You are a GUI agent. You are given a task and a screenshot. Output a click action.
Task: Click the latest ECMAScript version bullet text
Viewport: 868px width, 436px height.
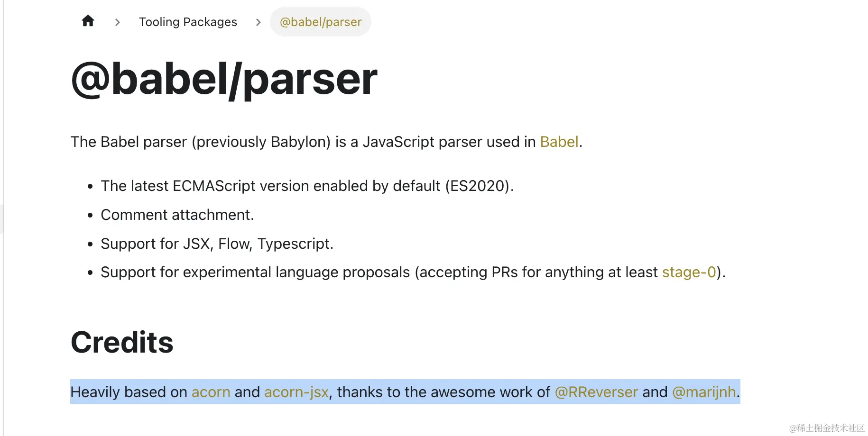click(x=307, y=186)
